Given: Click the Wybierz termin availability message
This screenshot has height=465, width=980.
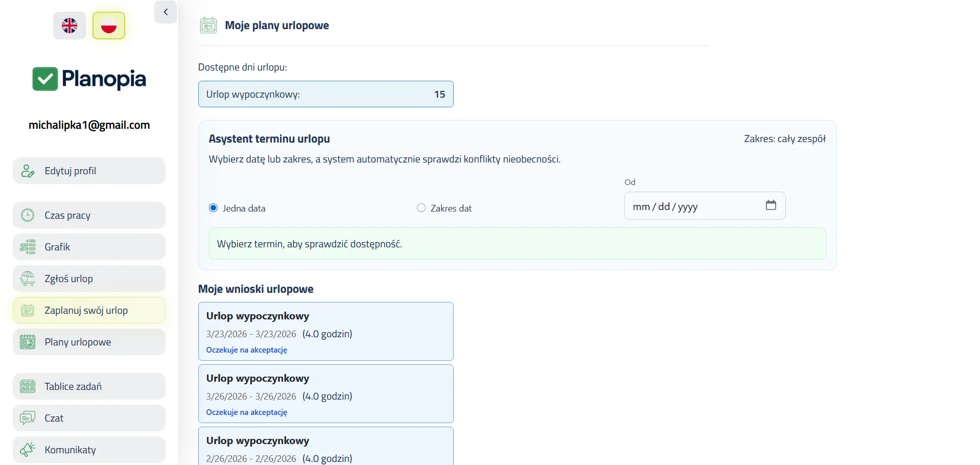Looking at the screenshot, I should (x=517, y=244).
